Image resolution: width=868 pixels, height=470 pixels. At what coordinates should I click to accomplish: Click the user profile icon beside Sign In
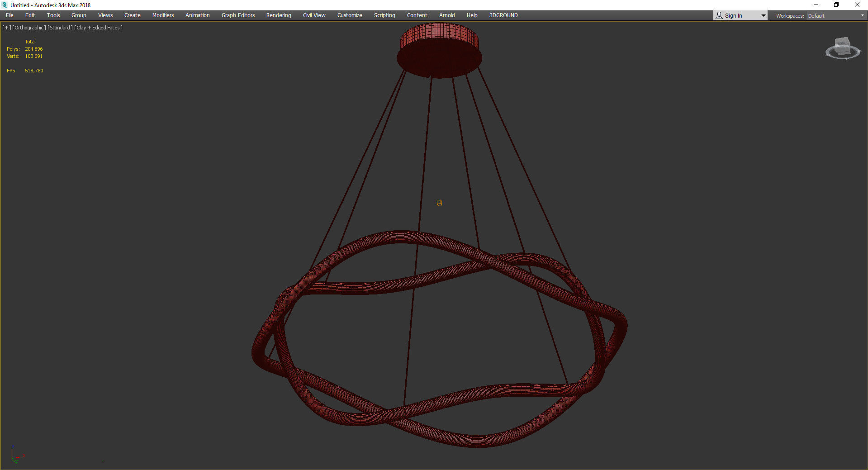[719, 15]
